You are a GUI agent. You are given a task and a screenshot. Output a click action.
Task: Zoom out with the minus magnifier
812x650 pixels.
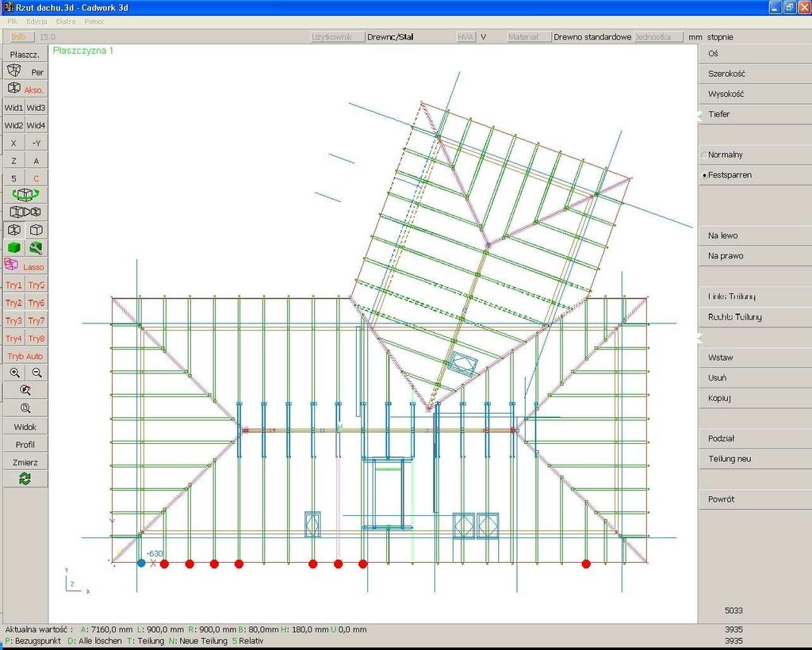(36, 373)
